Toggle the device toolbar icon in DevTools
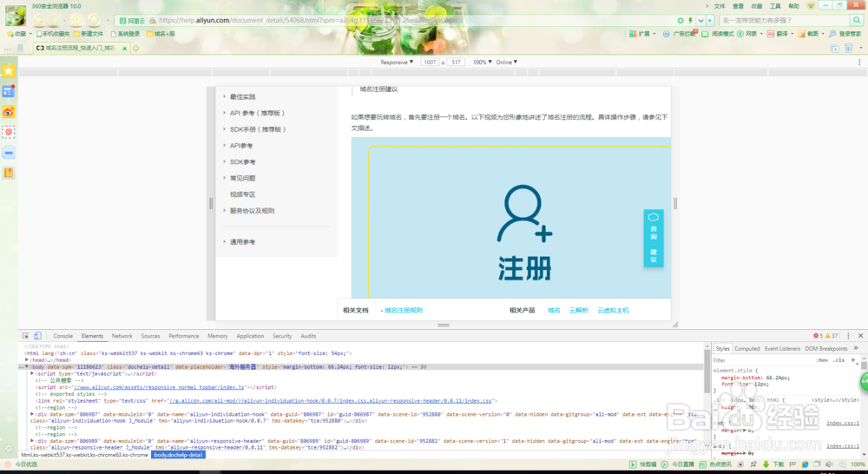The height and width of the screenshot is (474, 868). tap(37, 336)
